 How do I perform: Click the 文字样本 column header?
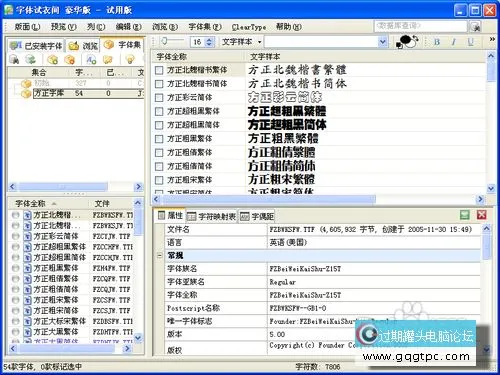(366, 57)
